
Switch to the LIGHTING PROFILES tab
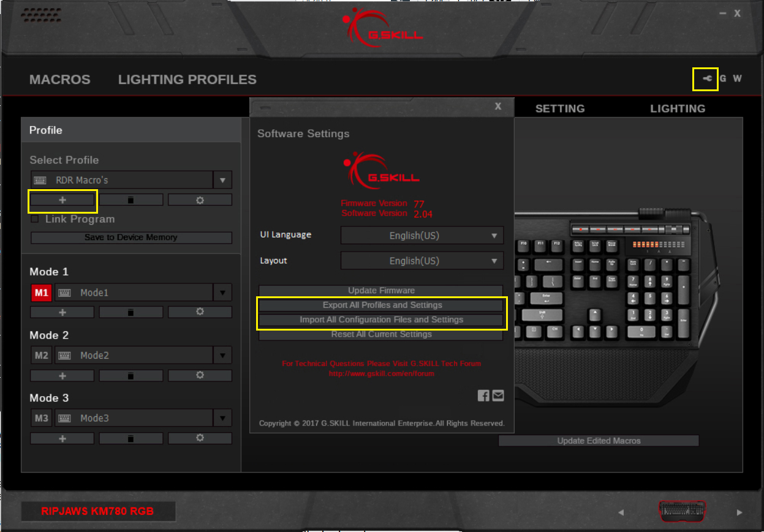point(187,80)
